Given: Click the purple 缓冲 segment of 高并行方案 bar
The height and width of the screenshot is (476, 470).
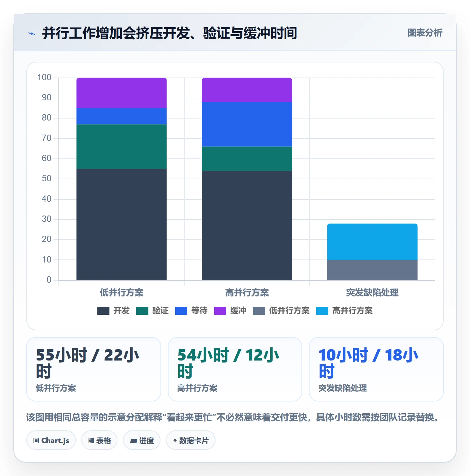Looking at the screenshot, I should [x=247, y=90].
